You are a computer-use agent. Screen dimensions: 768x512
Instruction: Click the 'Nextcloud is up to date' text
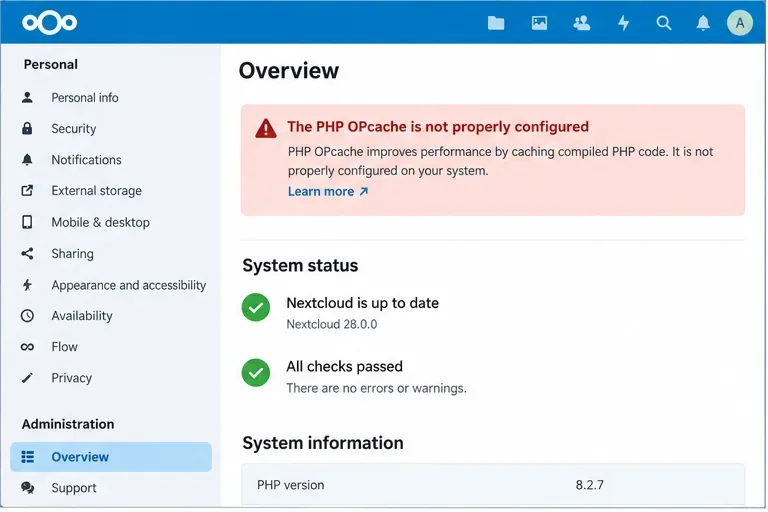[x=362, y=303]
